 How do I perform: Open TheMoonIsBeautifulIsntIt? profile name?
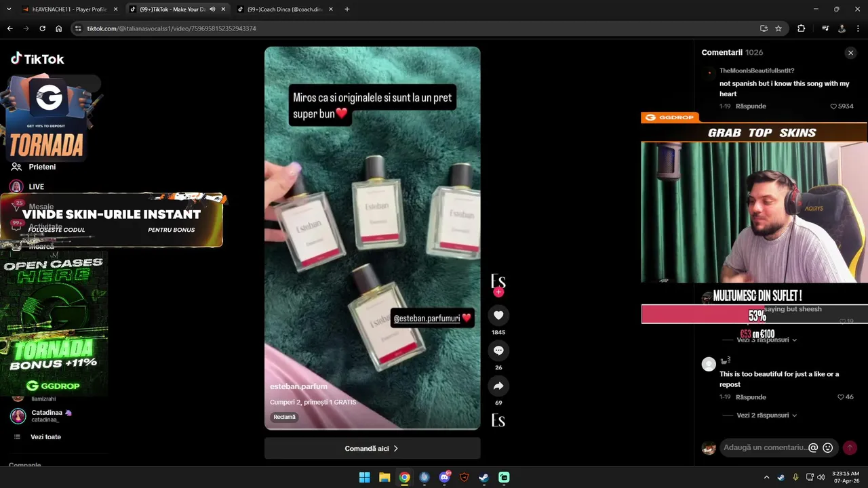[757, 70]
